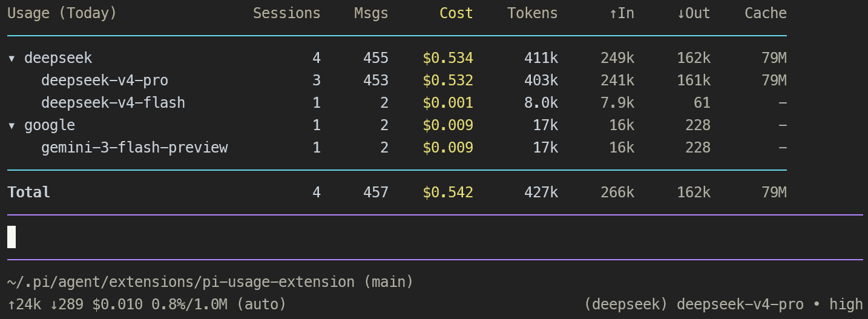Click the Total row label
Screen dimensions: 868x319
[28, 192]
